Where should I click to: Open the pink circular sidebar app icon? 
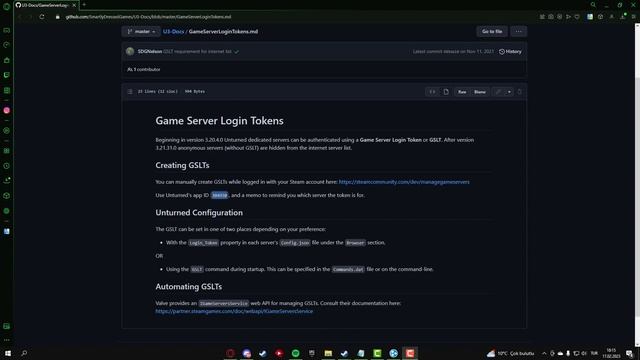point(7,110)
